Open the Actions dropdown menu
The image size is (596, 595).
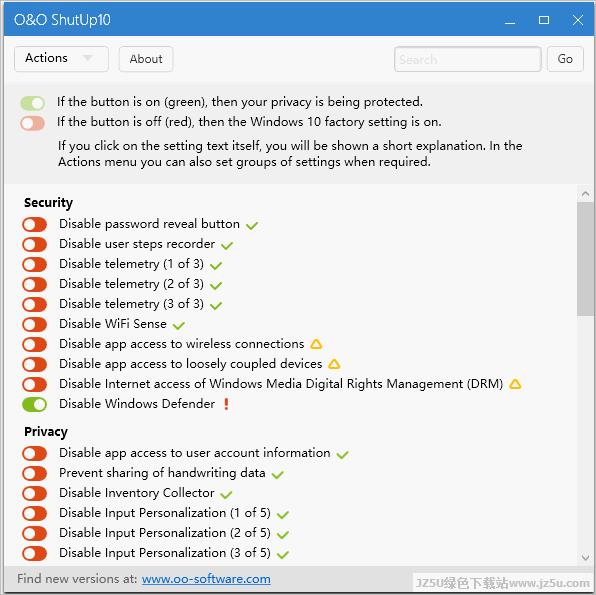point(61,59)
